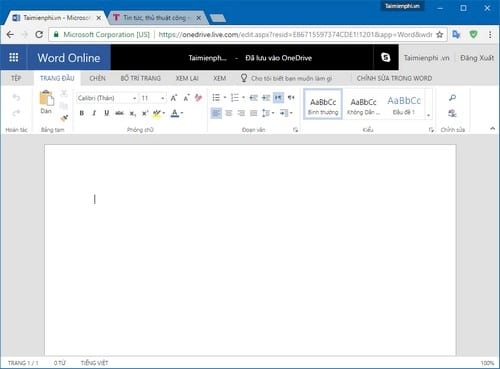Center align the paragraph
The height and width of the screenshot is (369, 500).
point(229,113)
